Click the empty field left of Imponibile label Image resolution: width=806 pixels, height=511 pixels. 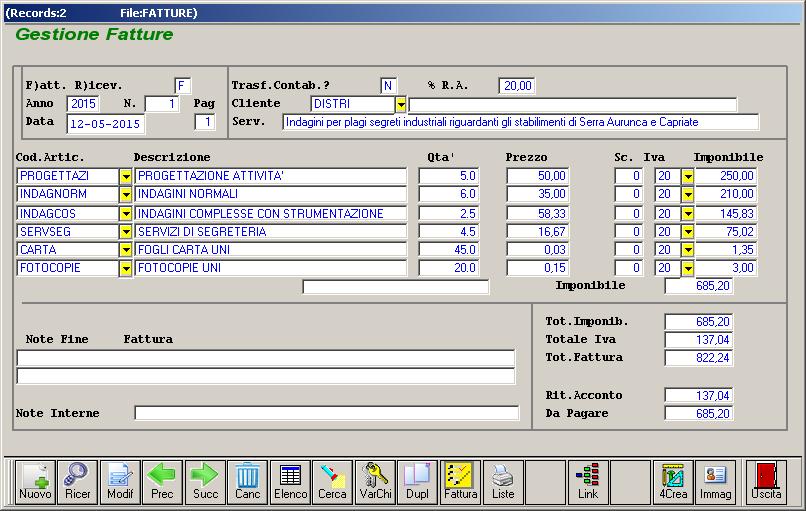point(396,287)
